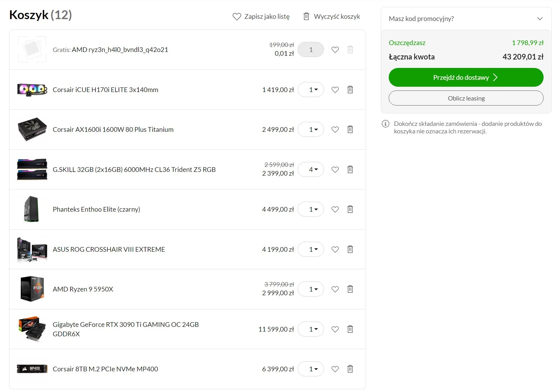558x392 pixels.
Task: Open quantity dropdown for Corsair AX1600i
Action: pyautogui.click(x=311, y=129)
